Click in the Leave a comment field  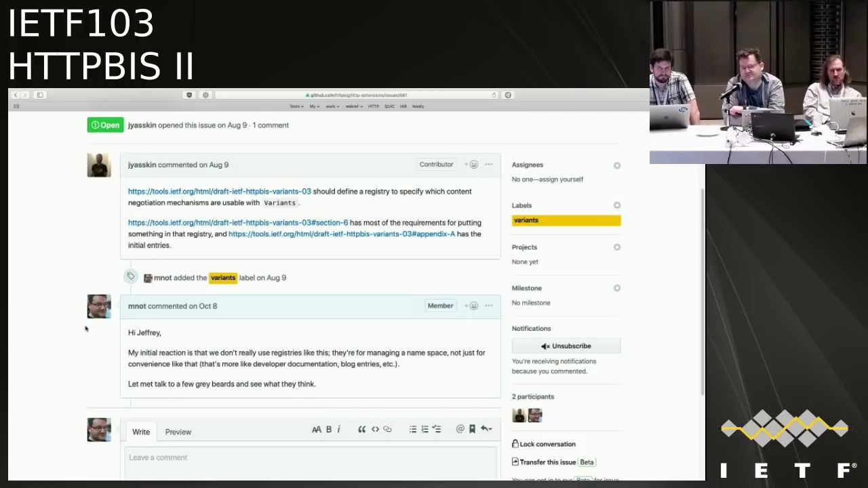pyautogui.click(x=311, y=462)
